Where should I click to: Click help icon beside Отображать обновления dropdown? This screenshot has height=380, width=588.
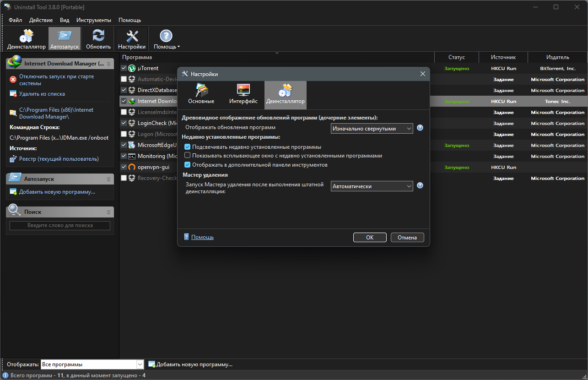pos(420,128)
